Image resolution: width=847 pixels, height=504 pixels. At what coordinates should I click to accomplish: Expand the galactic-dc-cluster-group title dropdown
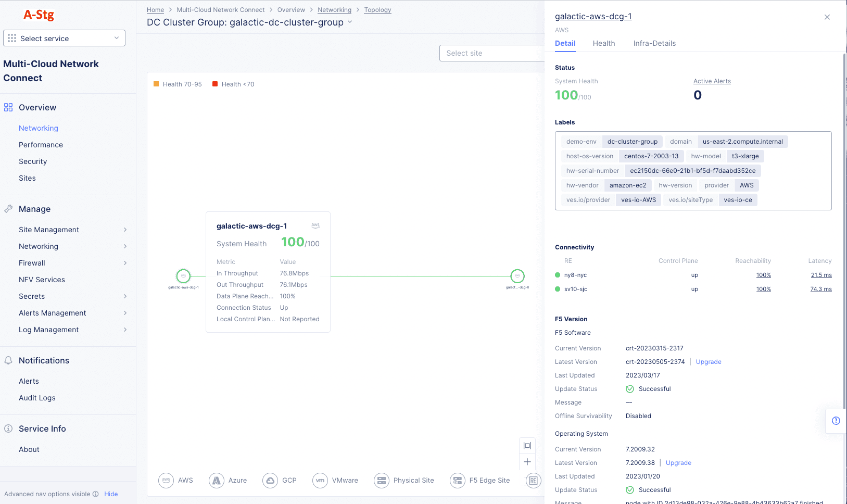coord(350,22)
